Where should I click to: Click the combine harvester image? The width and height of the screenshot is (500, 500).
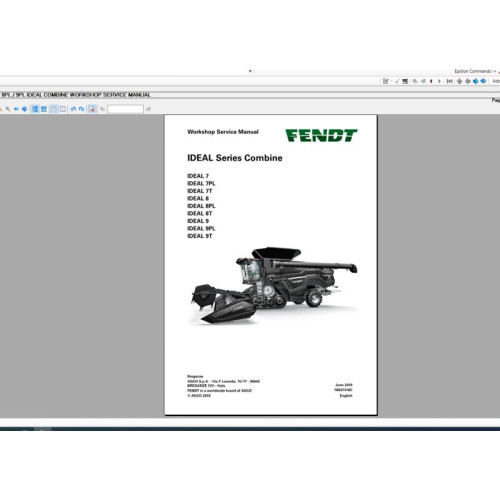click(274, 285)
